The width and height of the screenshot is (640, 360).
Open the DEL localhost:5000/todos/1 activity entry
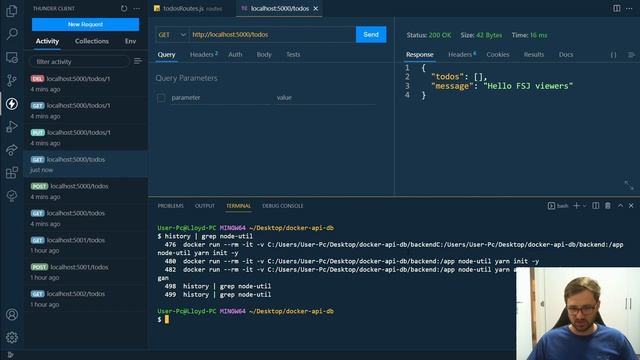click(86, 84)
